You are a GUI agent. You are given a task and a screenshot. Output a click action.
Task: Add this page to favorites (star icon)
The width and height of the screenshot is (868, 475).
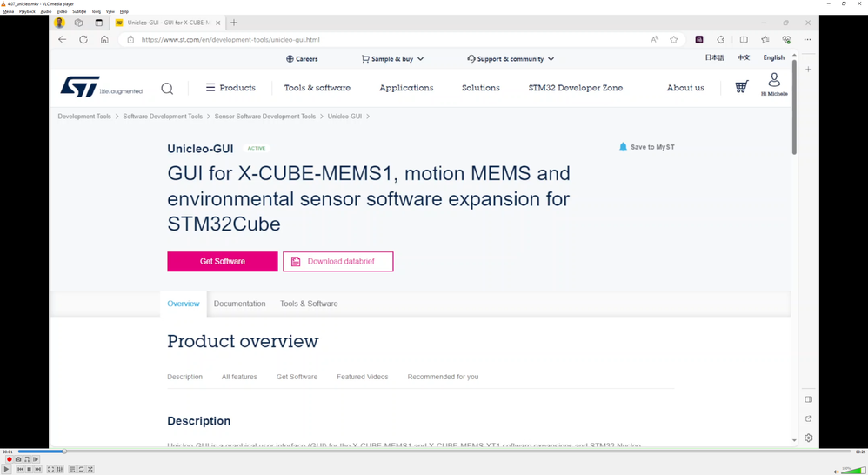point(674,39)
